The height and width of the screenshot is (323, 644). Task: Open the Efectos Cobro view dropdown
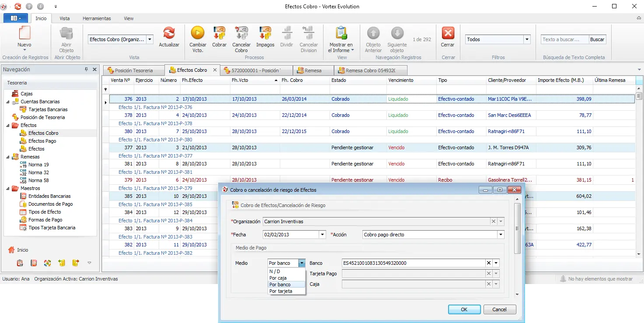tap(150, 39)
